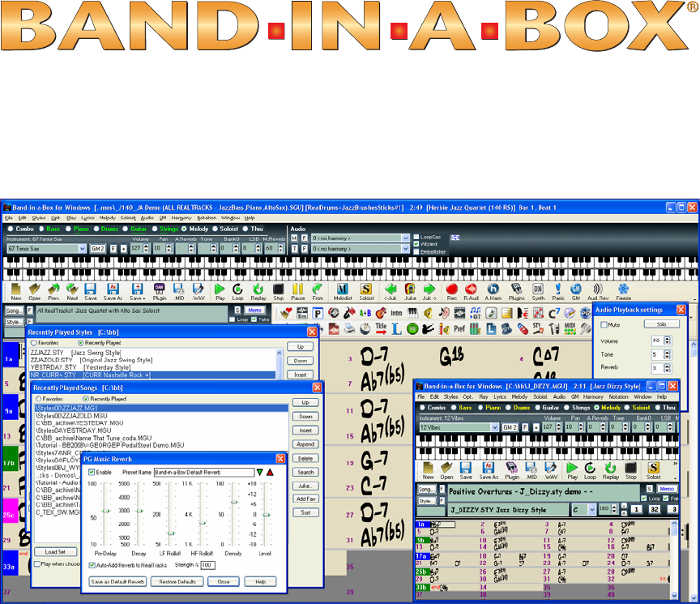
Task: Click the Panic exclamation icon
Action: tap(558, 291)
